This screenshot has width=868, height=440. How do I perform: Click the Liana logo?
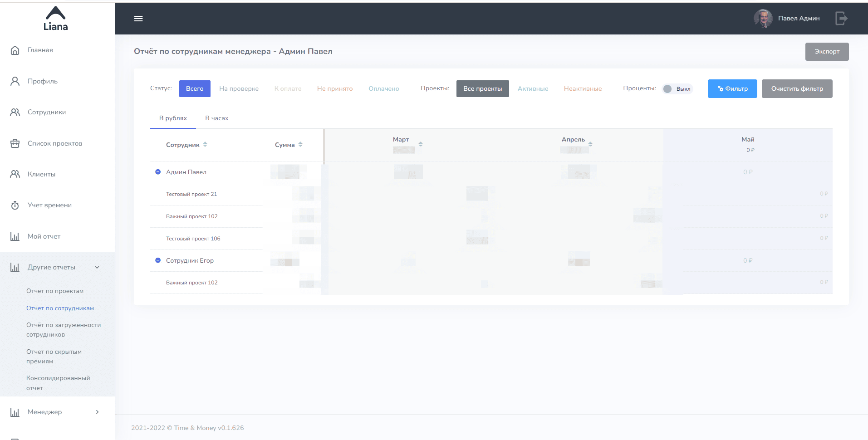[56, 19]
